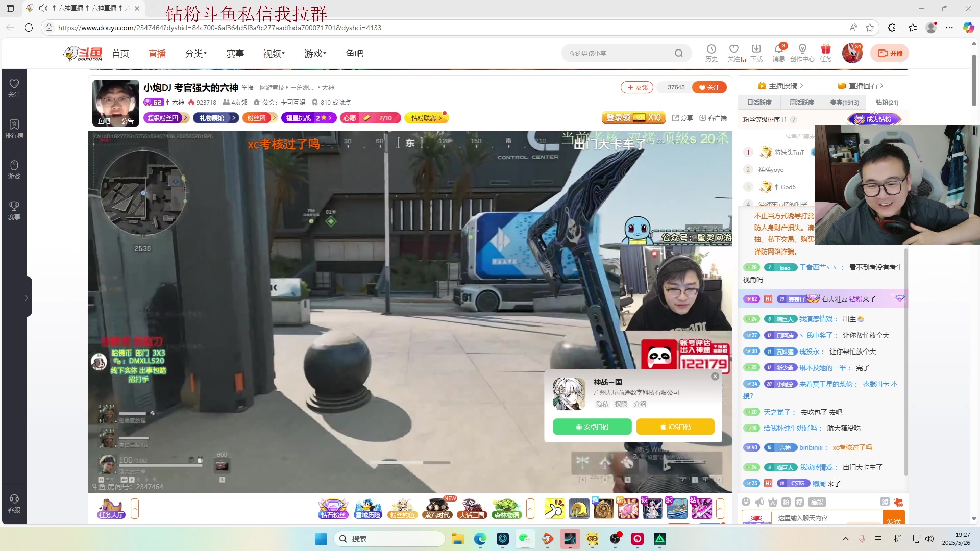Click 安卓扫码 green button
The image size is (980, 551).
pyautogui.click(x=592, y=427)
